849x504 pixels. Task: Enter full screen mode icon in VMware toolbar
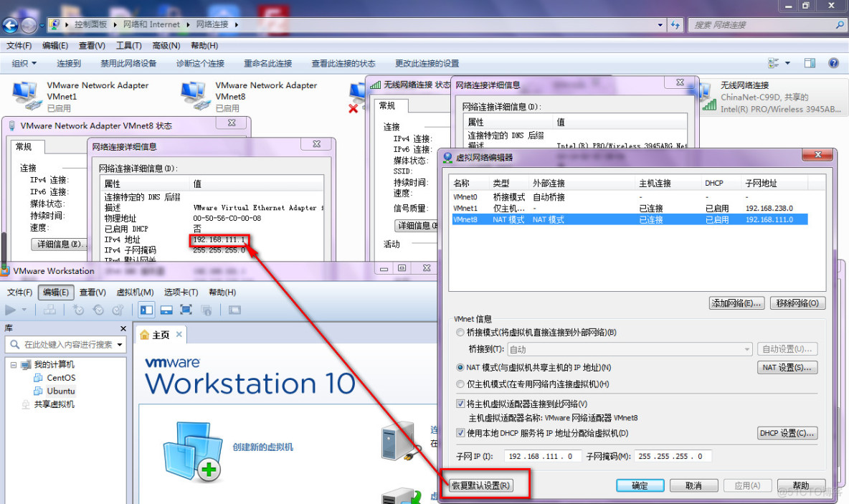(186, 310)
